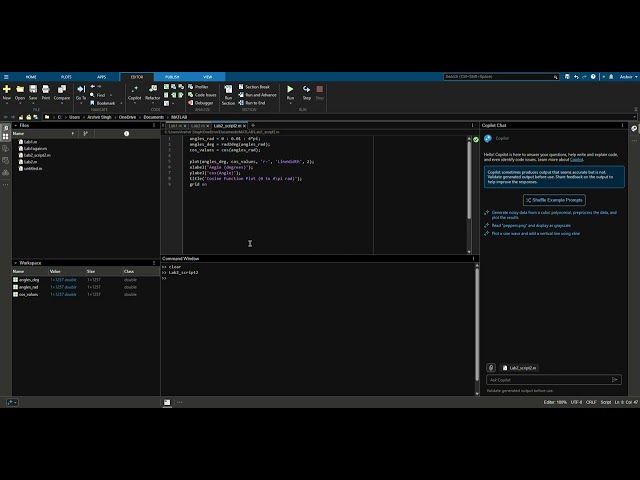Click the back navigation arrow in Navigate
This screenshot has width=640, height=480.
(x=93, y=87)
